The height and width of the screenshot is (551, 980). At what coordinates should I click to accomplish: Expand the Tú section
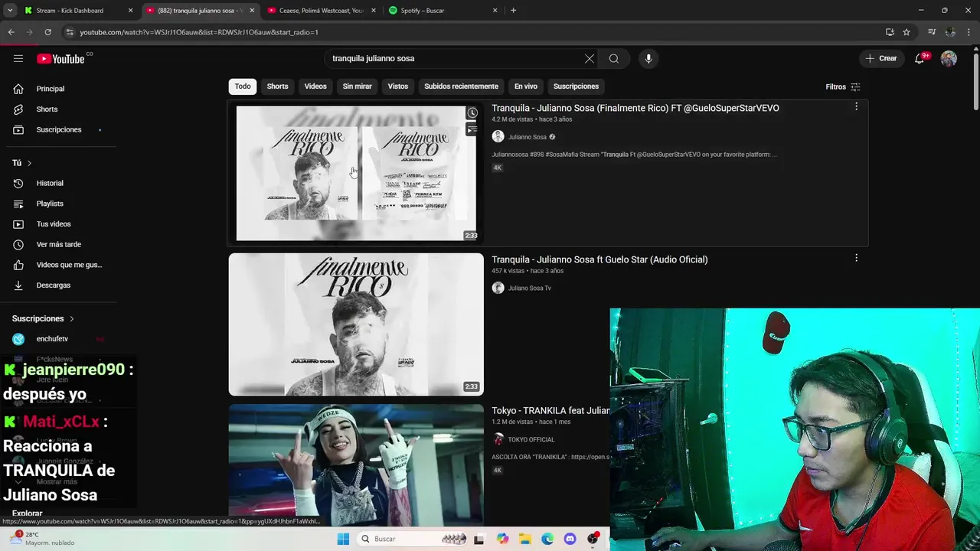pos(22,163)
